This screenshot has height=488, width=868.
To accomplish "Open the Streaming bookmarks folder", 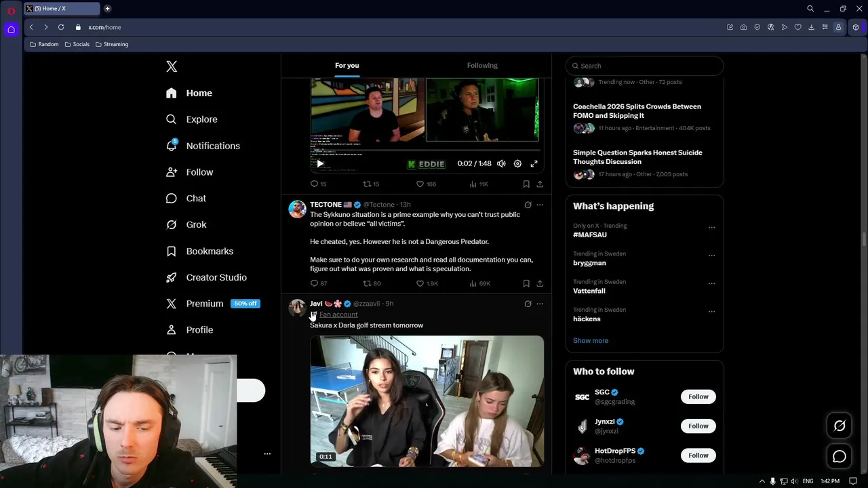I will coord(112,44).
